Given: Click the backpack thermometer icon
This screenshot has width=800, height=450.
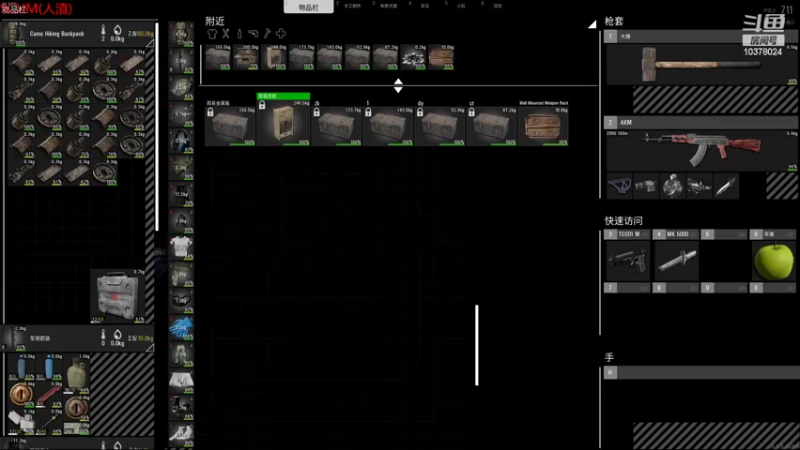Looking at the screenshot, I should [103, 32].
